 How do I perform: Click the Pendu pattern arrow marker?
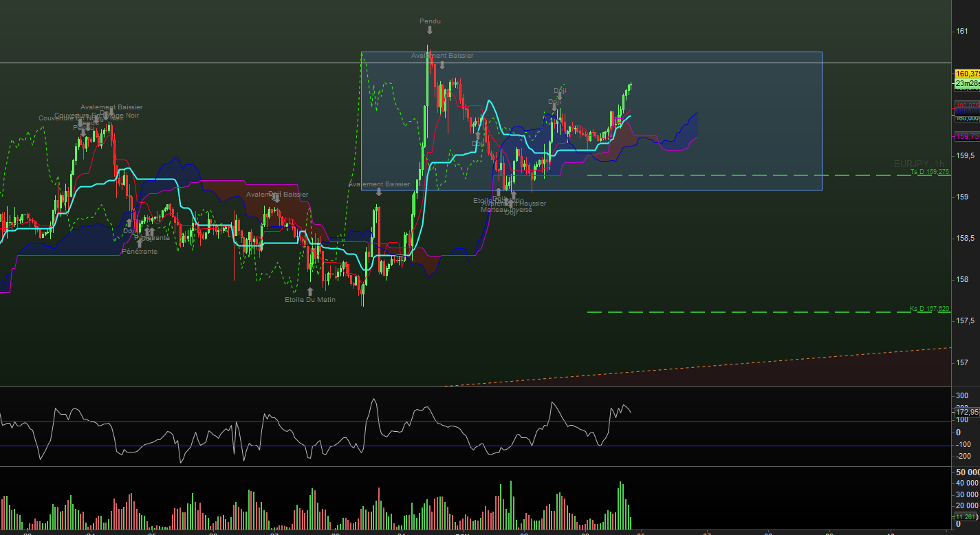(x=429, y=30)
